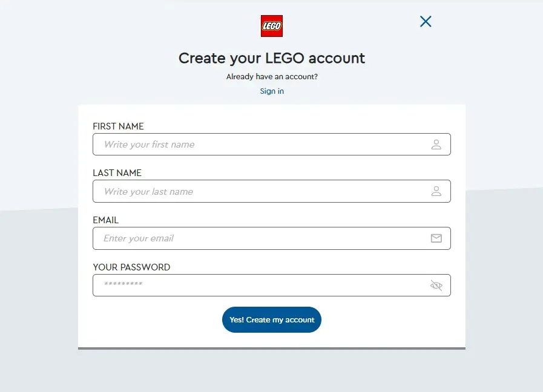This screenshot has width=543, height=392.
Task: Click the Create your LEGO account heading
Action: pos(271,58)
